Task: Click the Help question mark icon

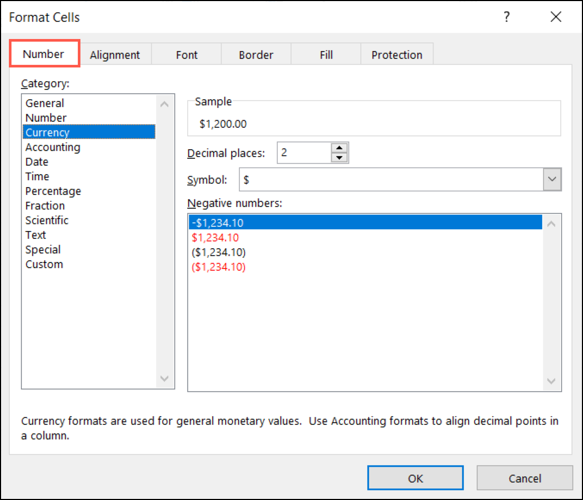Action: point(506,17)
